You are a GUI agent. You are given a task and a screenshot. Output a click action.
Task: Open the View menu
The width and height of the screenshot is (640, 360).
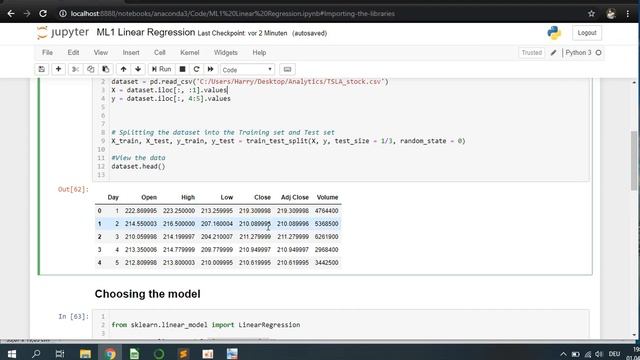pos(101,53)
